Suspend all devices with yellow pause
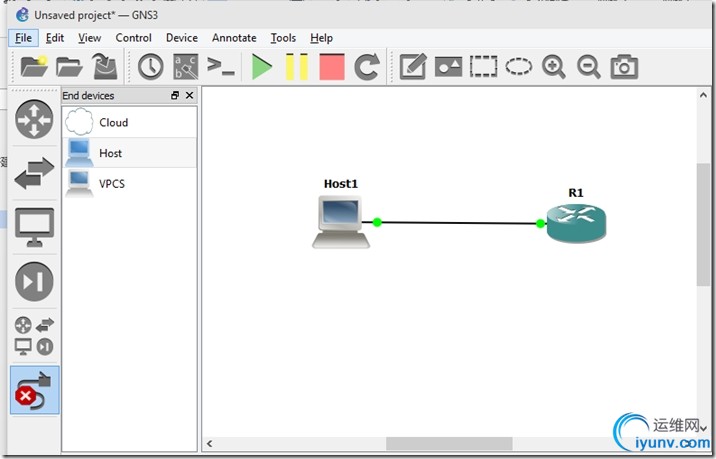 click(x=297, y=67)
